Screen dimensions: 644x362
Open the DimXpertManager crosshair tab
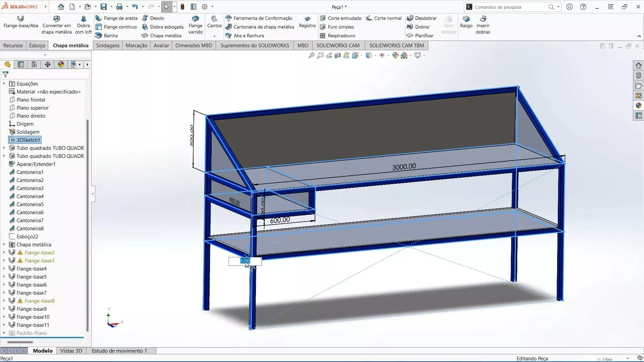48,64
